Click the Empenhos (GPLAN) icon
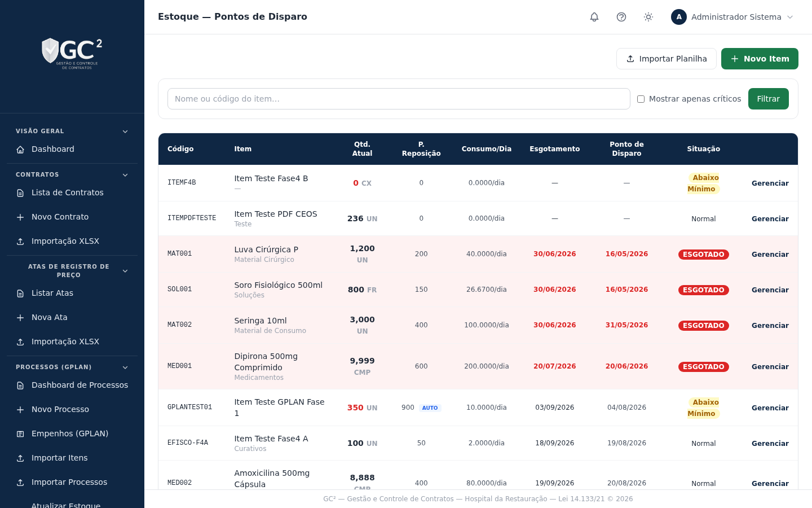This screenshot has width=812, height=508. coord(20,434)
